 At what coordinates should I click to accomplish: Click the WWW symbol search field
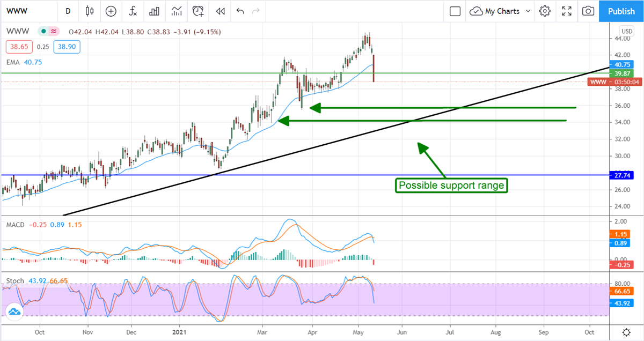pos(27,11)
